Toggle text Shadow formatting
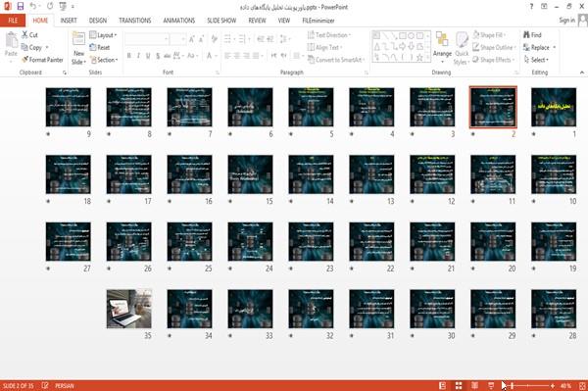588x391 pixels. [158, 56]
